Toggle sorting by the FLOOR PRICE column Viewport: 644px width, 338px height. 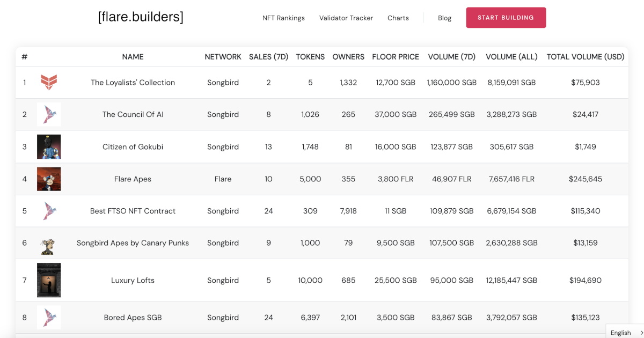[x=396, y=56]
